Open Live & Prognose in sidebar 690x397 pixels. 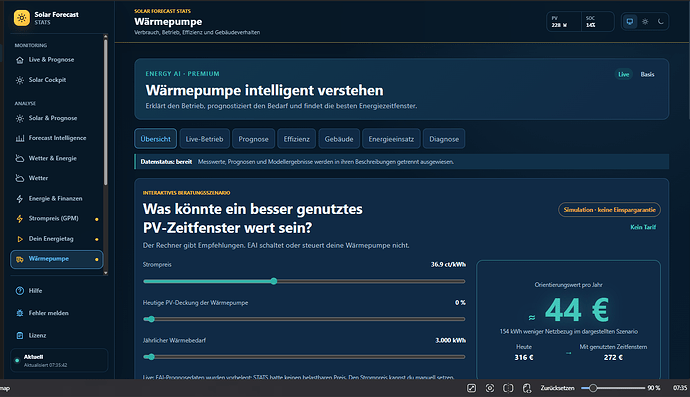(56, 60)
